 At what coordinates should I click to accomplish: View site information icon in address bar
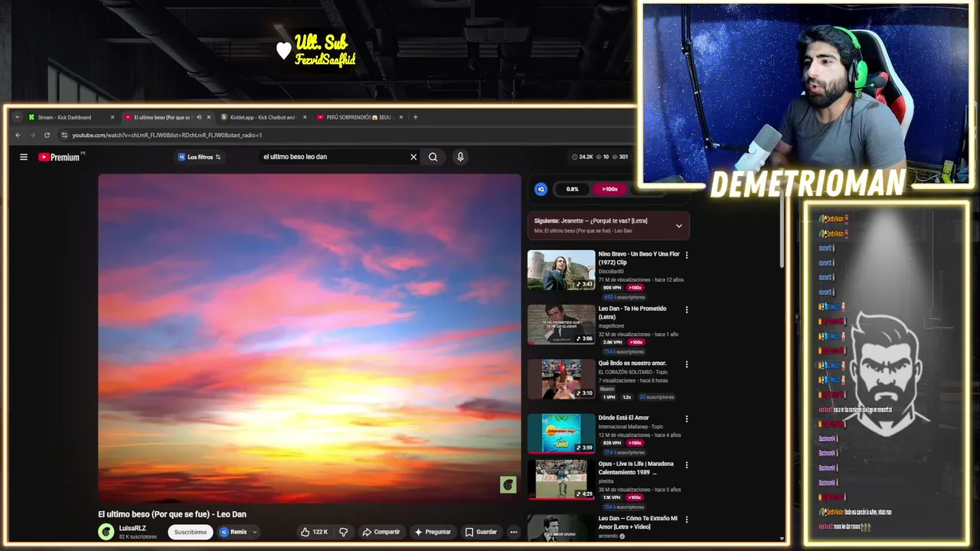pyautogui.click(x=64, y=135)
